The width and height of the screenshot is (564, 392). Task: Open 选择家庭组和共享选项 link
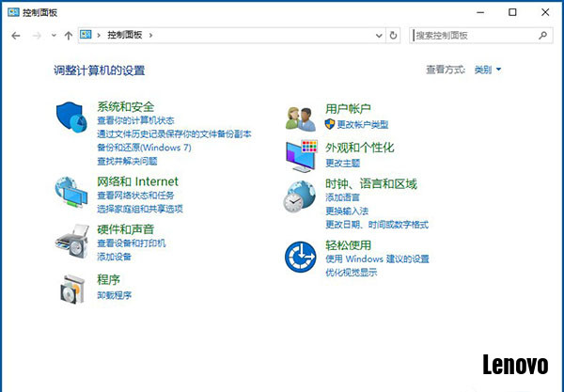140,209
